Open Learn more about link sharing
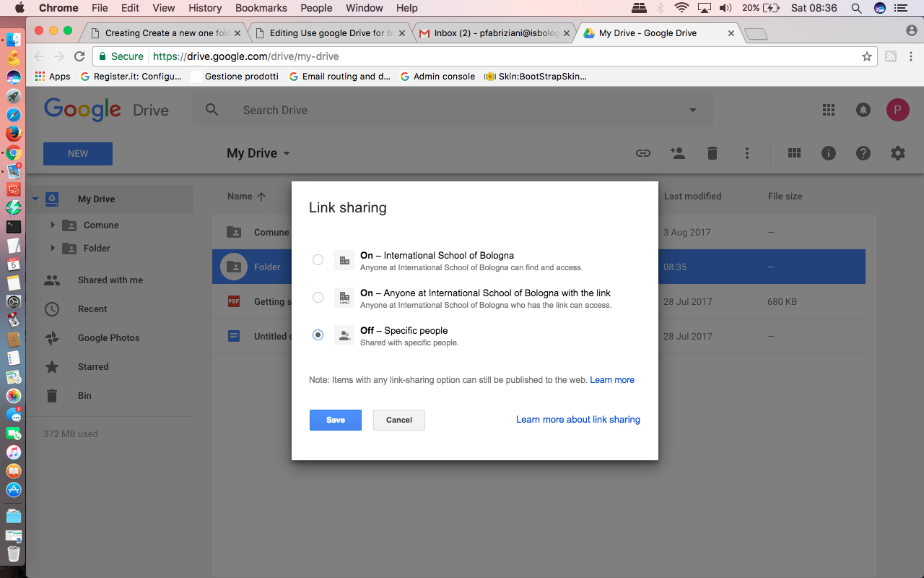 [578, 419]
